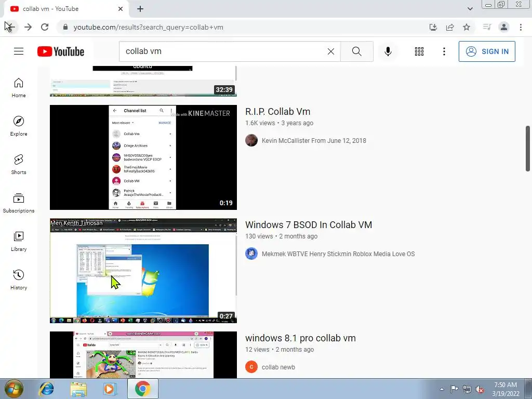Open 'Windows 7 BSOD In Collab VM' title
The image size is (532, 399).
pyautogui.click(x=309, y=225)
